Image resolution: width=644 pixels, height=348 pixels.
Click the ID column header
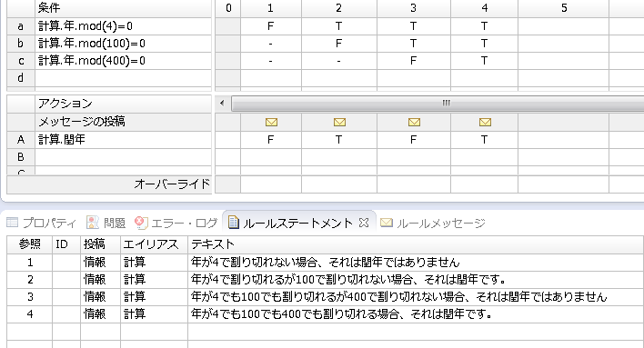click(66, 244)
